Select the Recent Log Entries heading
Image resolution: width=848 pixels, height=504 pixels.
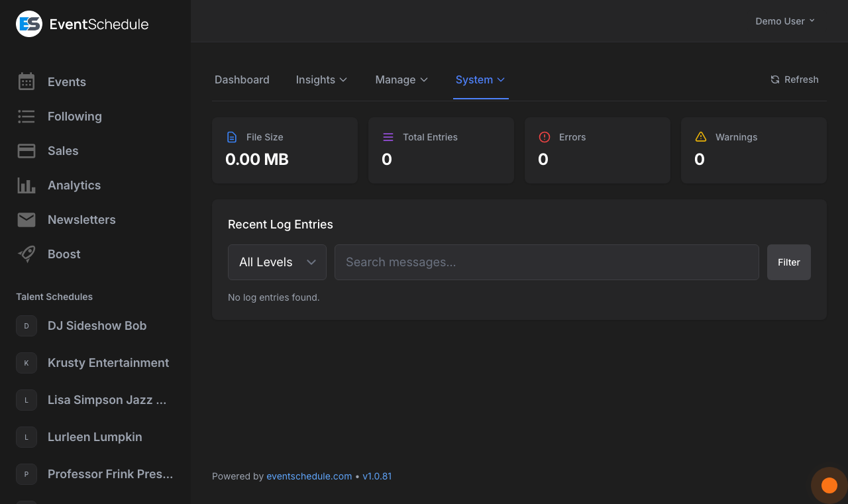(280, 225)
